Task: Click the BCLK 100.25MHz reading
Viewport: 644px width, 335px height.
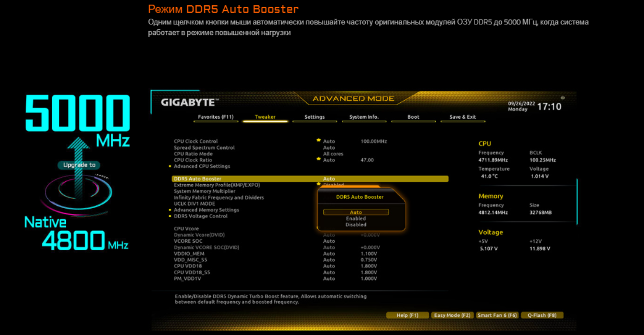Action: pyautogui.click(x=543, y=160)
